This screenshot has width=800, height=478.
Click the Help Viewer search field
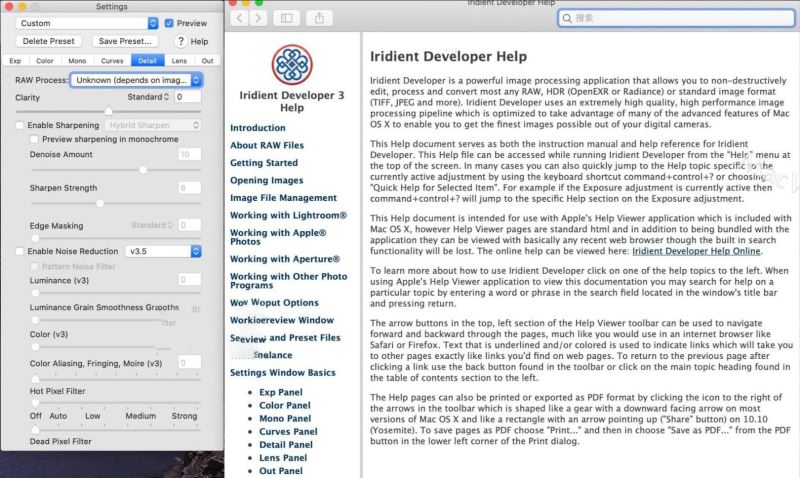point(676,18)
